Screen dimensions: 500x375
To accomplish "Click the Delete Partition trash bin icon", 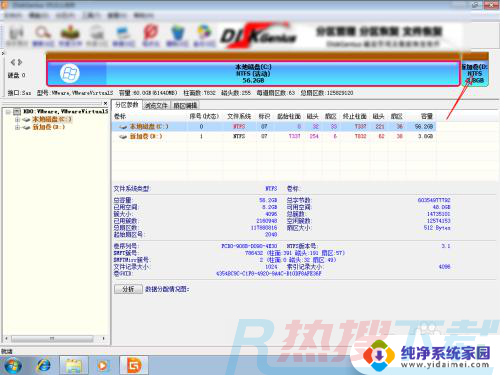I will coord(178,36).
